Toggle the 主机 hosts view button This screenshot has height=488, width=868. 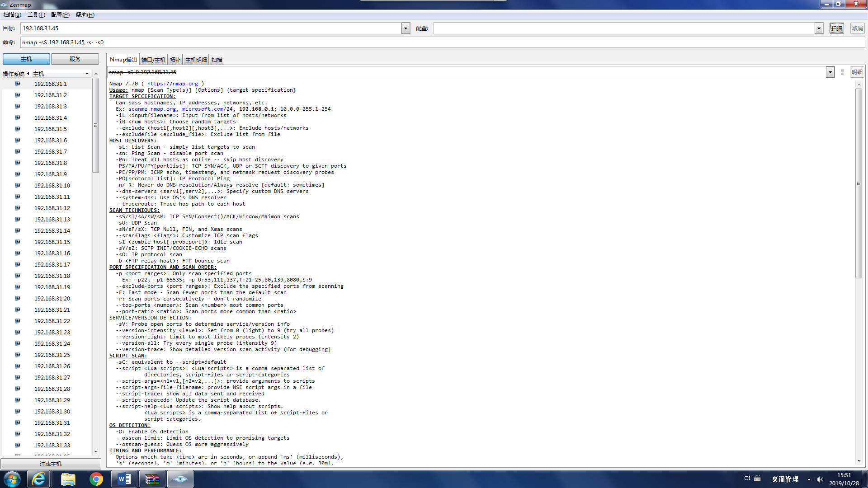point(26,59)
